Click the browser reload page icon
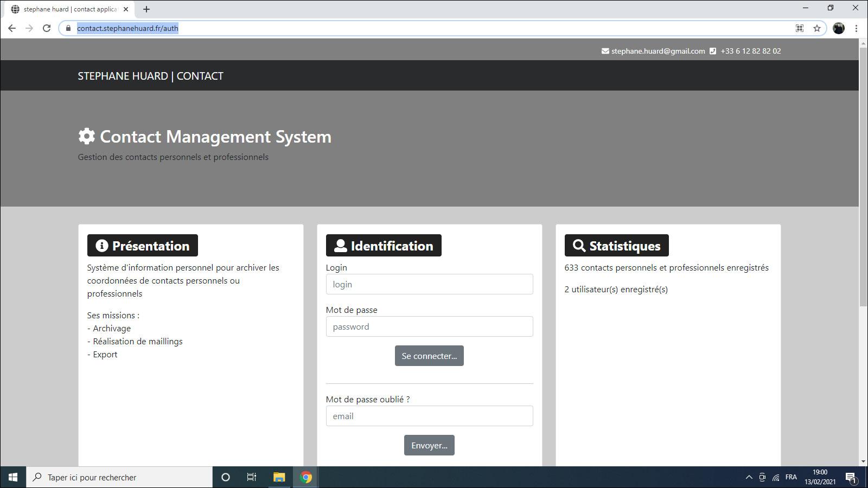Image resolution: width=868 pixels, height=488 pixels. pos(47,28)
